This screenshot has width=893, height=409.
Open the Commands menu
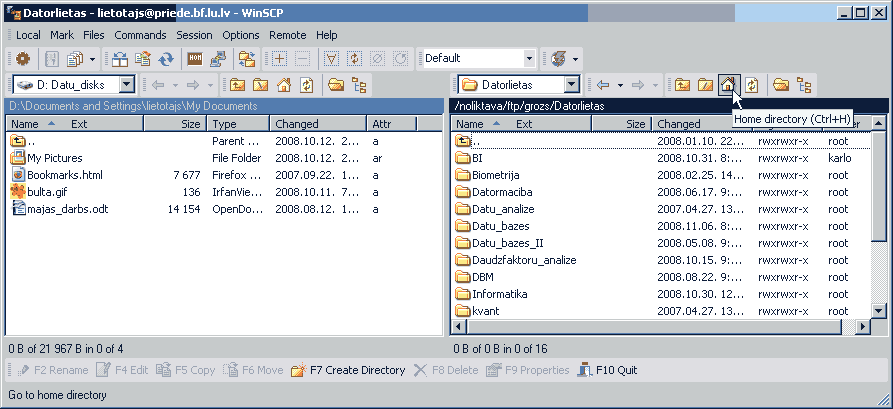[x=140, y=35]
